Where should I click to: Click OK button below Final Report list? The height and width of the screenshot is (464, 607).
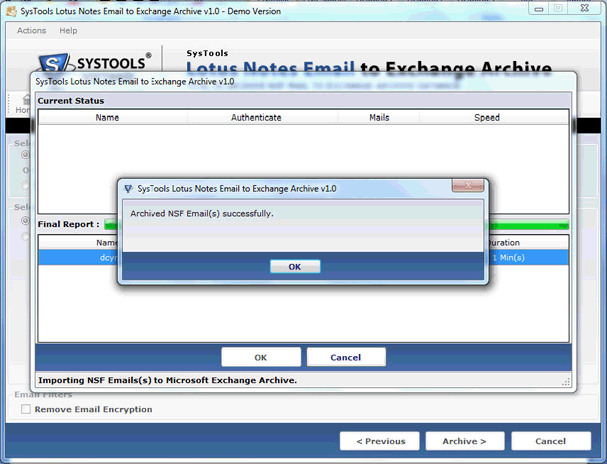(261, 357)
